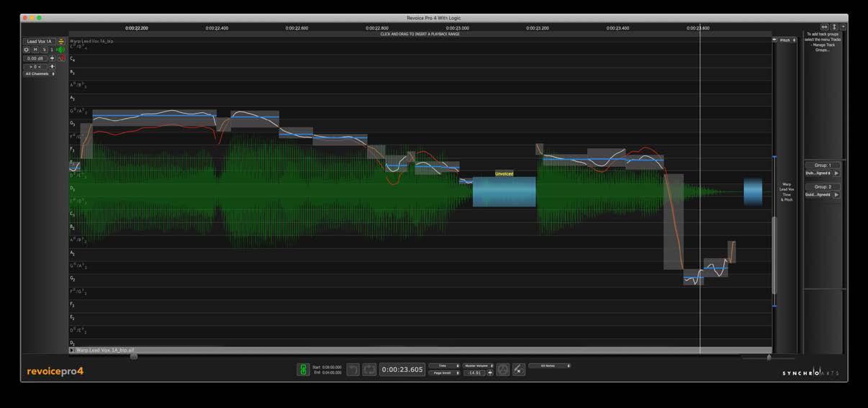The height and width of the screenshot is (408, 868).
Task: Click the red icon in the track header
Action: pos(60,58)
